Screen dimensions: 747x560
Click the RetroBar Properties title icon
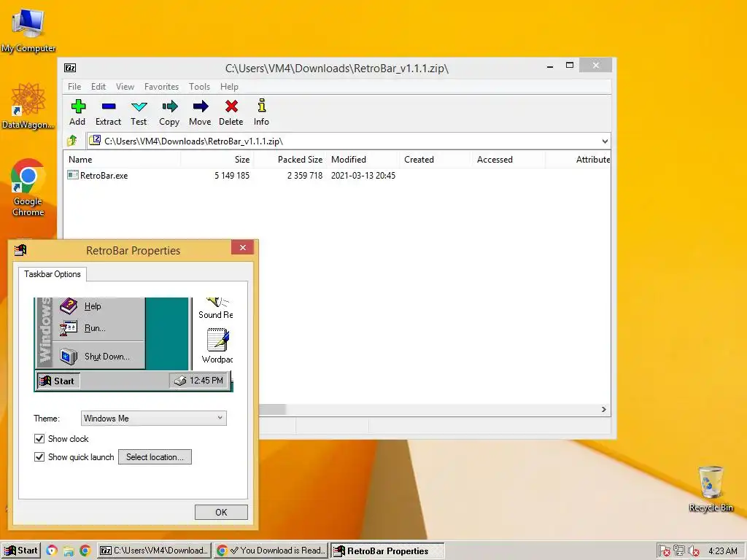[20, 250]
